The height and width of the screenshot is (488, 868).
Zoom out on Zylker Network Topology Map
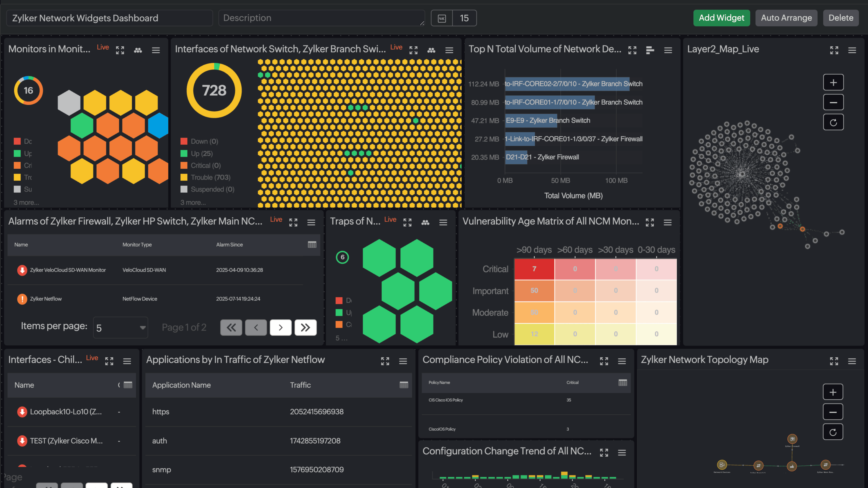[833, 412]
